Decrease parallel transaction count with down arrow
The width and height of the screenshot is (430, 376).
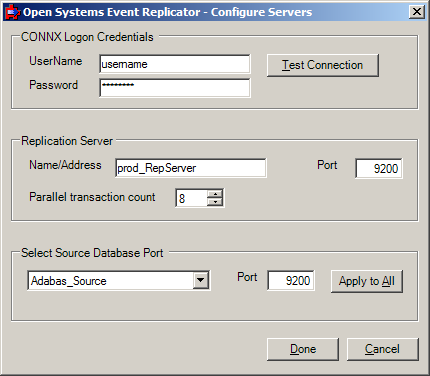click(215, 202)
